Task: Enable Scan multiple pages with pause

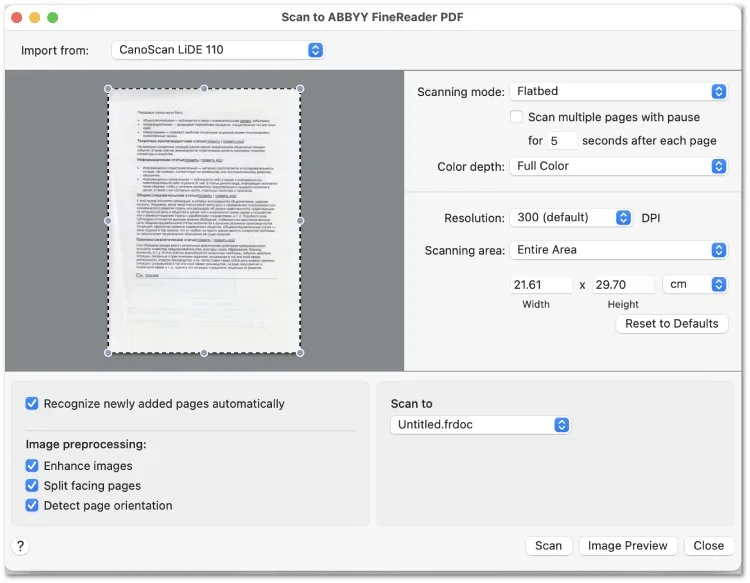Action: pos(516,117)
